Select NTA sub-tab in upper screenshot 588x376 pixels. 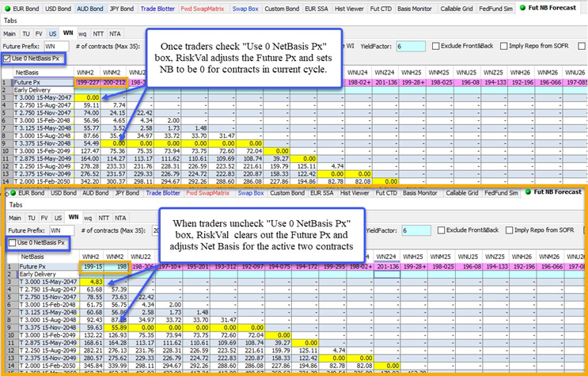(x=115, y=34)
